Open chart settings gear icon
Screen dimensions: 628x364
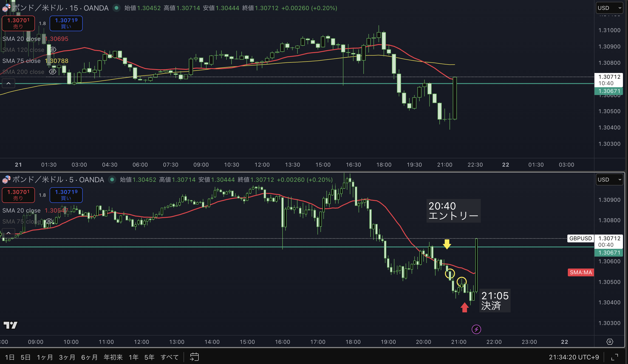[610, 342]
